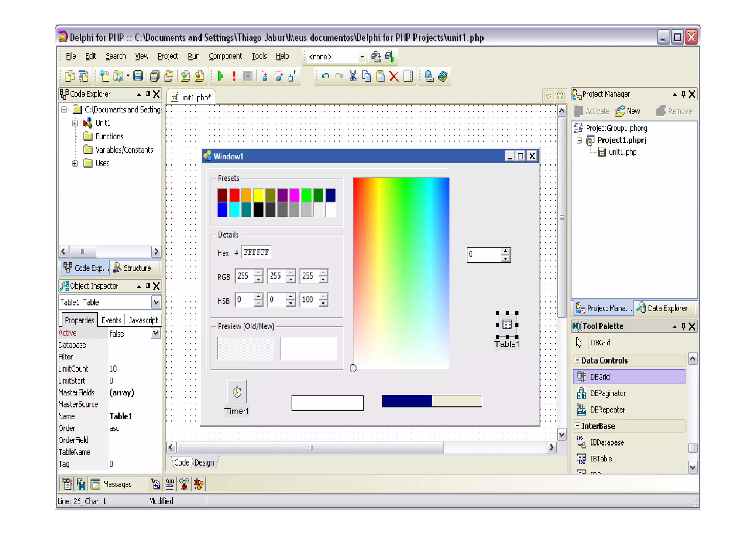This screenshot has width=756, height=535.
Task: Click the Hex color value field
Action: tap(256, 252)
